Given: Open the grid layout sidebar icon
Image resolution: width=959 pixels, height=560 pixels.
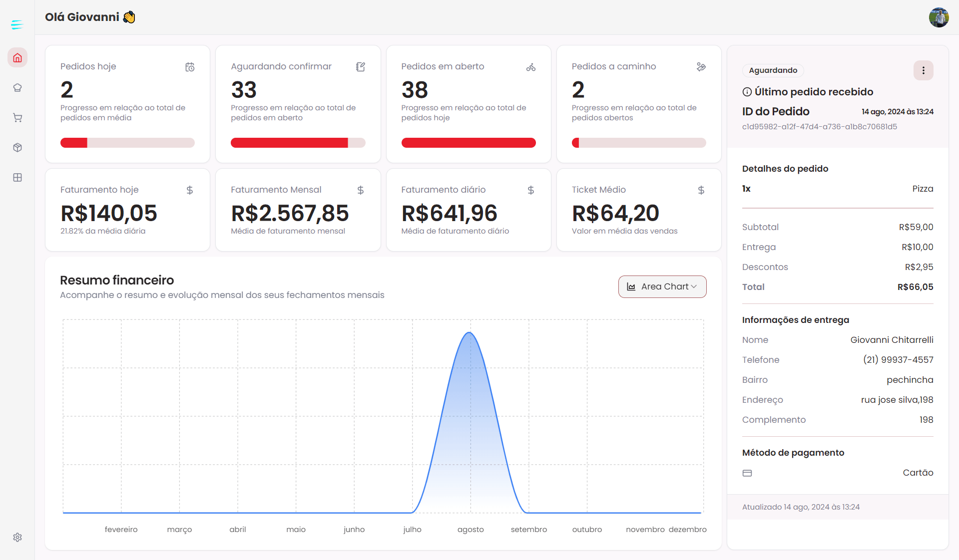Looking at the screenshot, I should 17,178.
